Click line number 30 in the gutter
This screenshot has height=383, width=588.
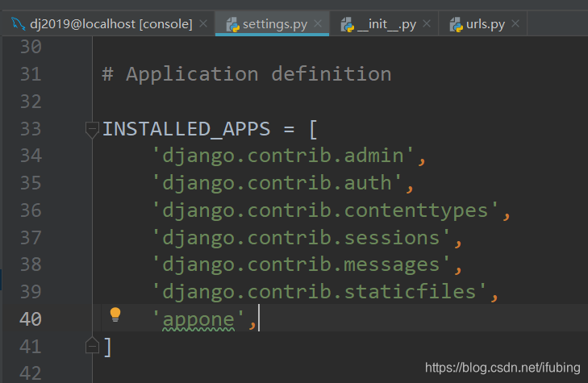click(31, 47)
